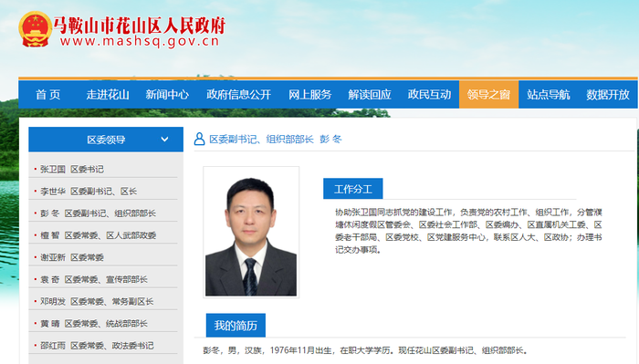Open 李世华 区委副书记、区长 profile
639x364 pixels.
tap(89, 191)
